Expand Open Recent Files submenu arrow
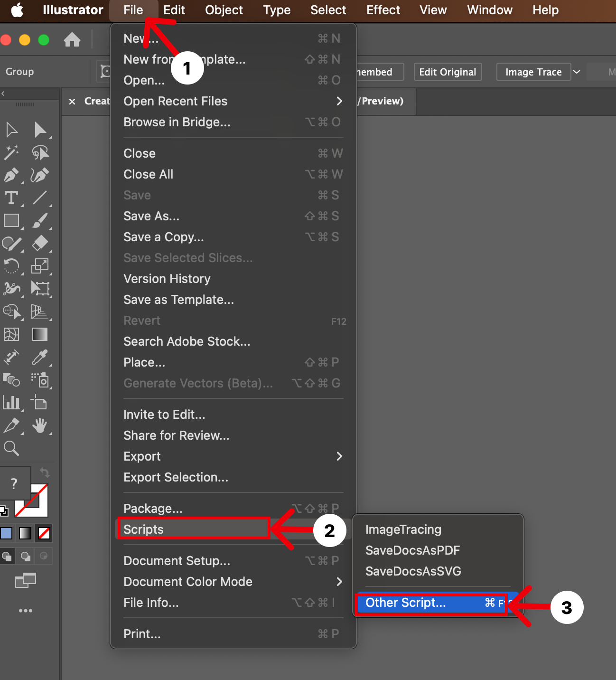The height and width of the screenshot is (680, 616). coord(339,101)
